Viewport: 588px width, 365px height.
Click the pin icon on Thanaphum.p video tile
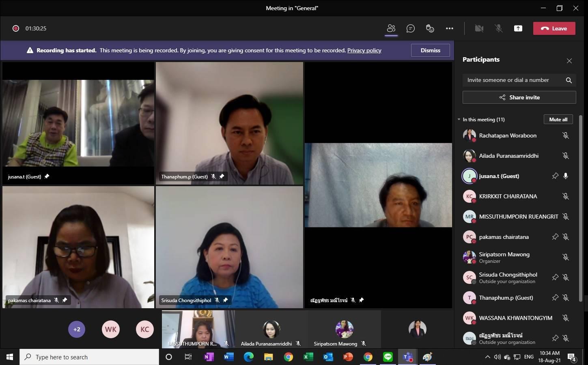222,176
